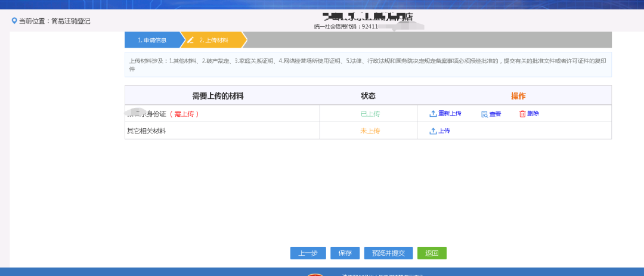Click the orange 未上传 status text

point(370,131)
